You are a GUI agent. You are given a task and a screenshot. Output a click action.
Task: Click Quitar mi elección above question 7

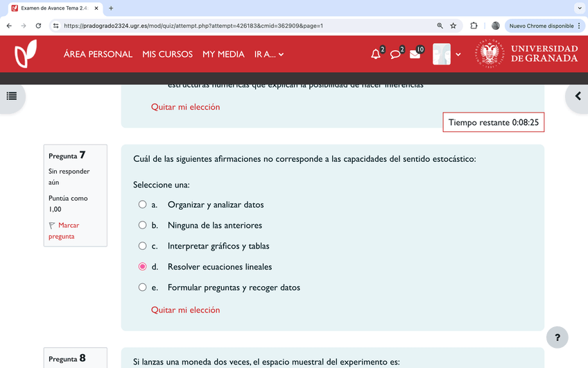pyautogui.click(x=185, y=107)
